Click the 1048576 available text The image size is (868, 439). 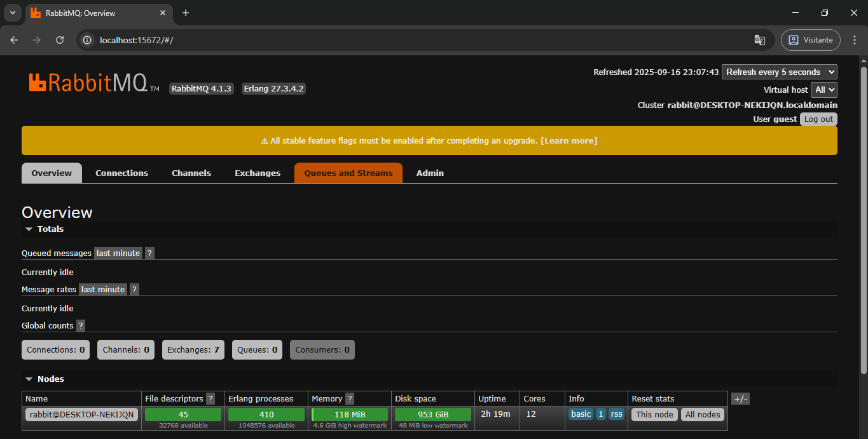click(x=266, y=426)
